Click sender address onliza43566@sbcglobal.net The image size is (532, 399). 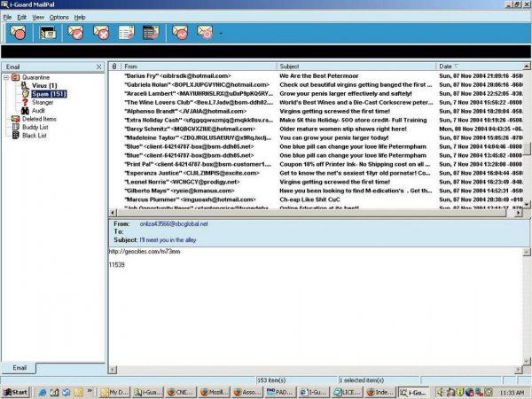(x=174, y=224)
